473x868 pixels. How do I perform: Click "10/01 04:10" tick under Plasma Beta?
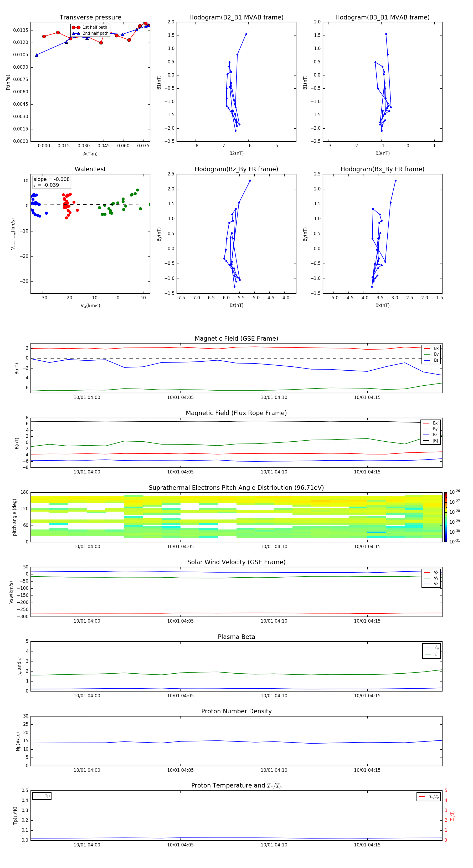(x=274, y=695)
